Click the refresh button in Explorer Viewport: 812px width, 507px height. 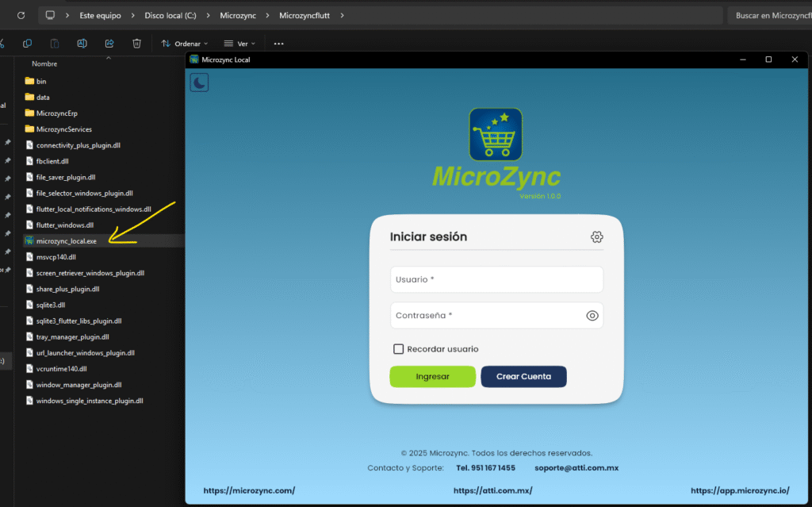coord(21,15)
